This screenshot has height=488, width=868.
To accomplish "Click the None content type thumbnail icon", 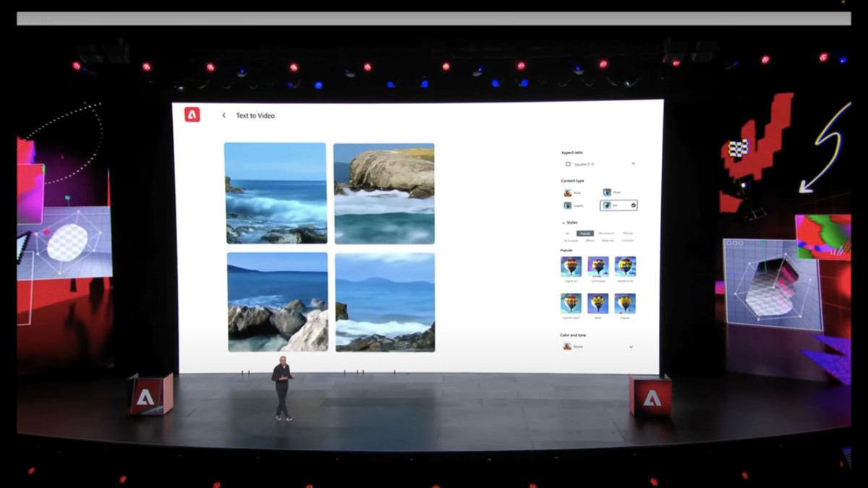I will coord(567,192).
